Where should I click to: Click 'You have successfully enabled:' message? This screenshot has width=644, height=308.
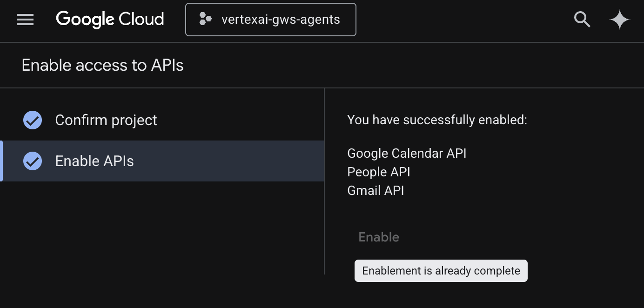[x=437, y=120]
